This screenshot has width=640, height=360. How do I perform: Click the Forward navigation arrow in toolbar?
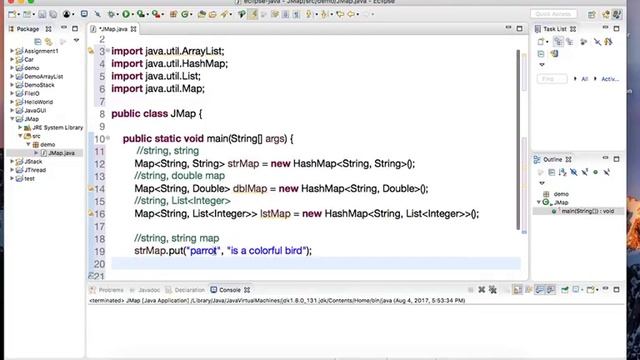(366, 14)
